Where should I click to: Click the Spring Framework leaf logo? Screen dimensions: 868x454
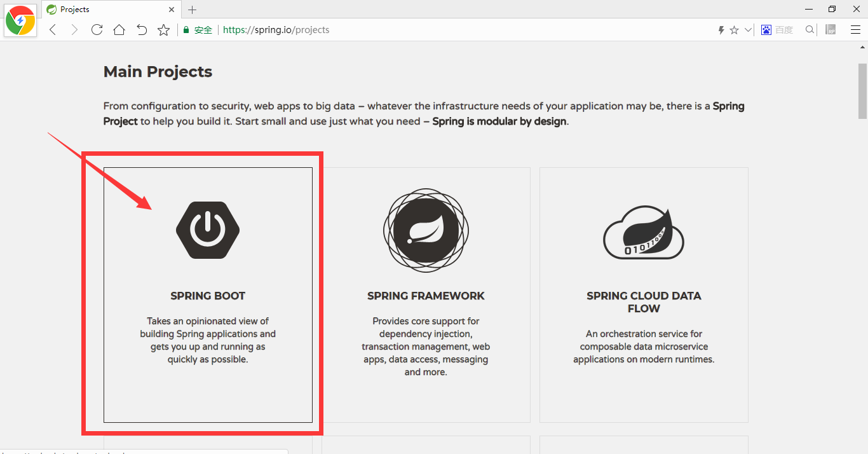point(426,230)
